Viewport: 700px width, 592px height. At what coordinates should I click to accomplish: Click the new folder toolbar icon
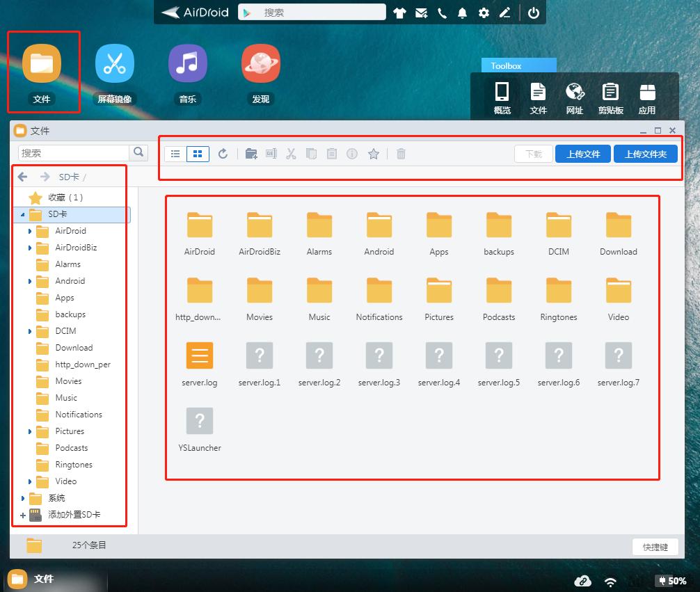(251, 154)
